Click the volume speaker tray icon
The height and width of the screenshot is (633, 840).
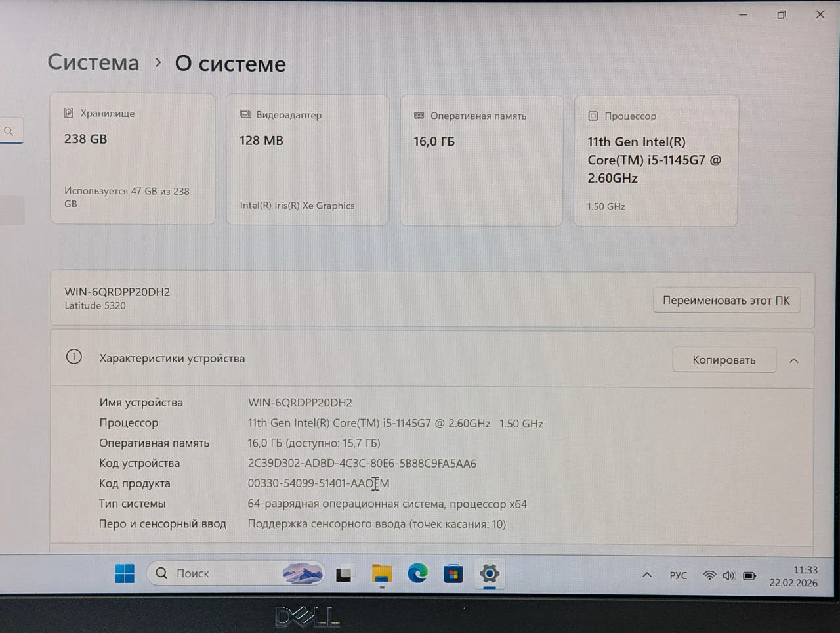point(729,576)
